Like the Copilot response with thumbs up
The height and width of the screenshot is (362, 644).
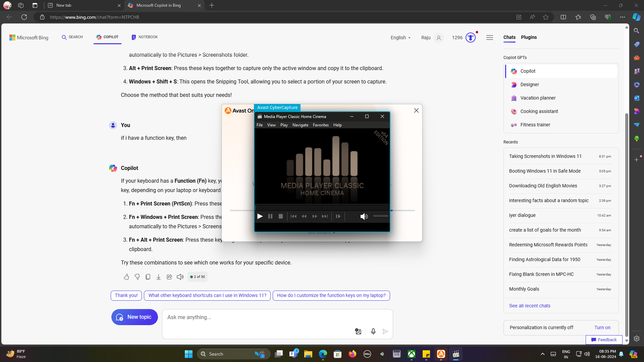126,277
